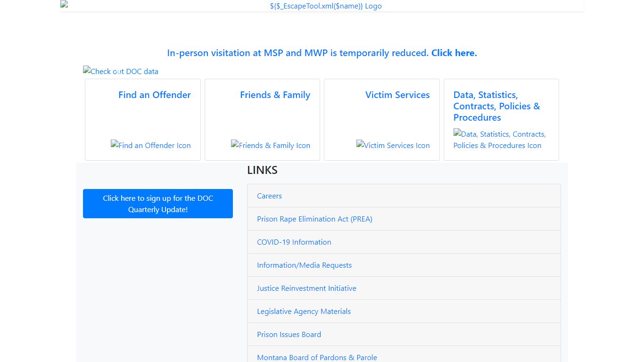Screen dimensions: 644x362
Task: Click the Victim Services Icon image
Action: 393,145
